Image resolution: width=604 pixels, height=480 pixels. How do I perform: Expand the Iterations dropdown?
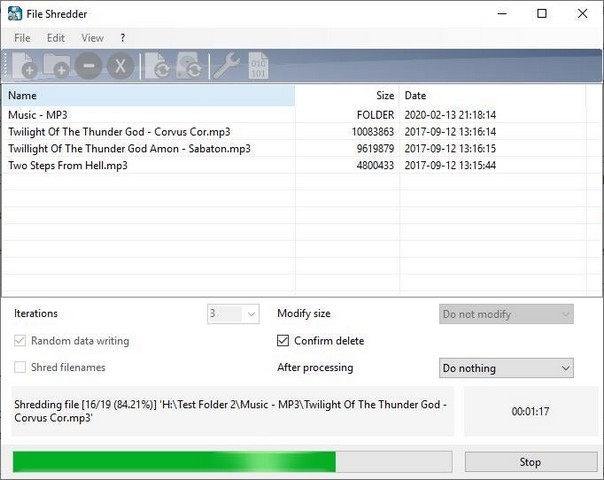coord(233,314)
